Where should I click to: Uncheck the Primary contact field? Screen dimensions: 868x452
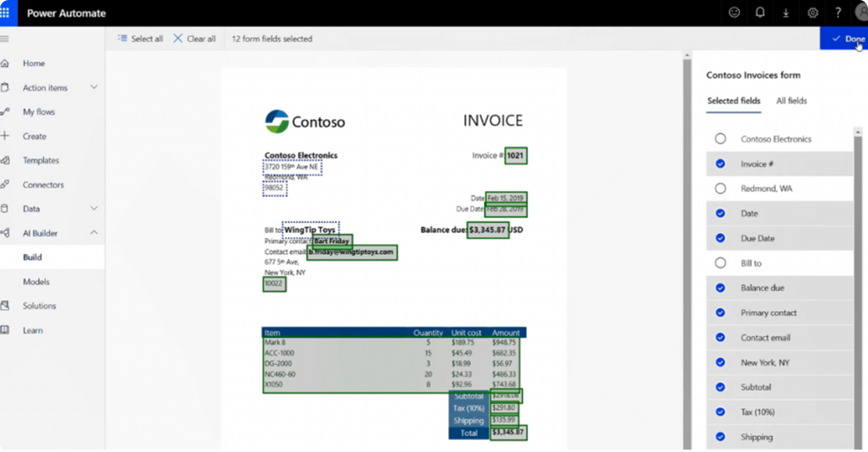point(720,313)
